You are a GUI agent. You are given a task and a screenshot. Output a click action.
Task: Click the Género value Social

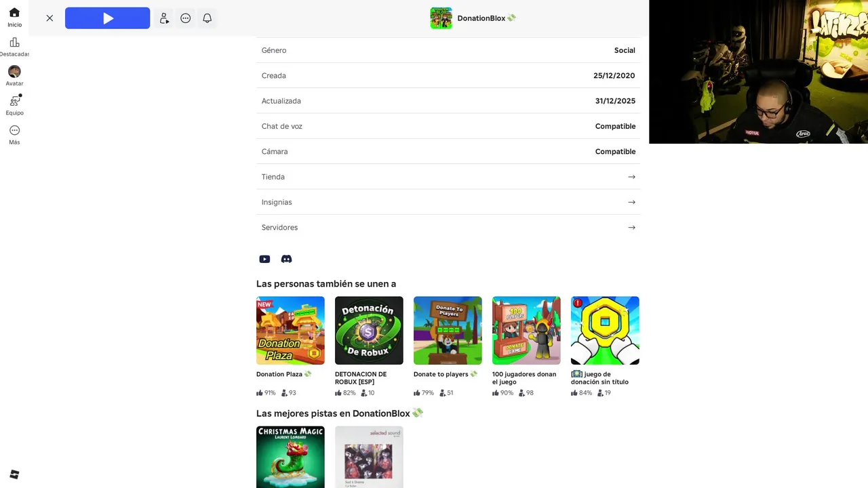(x=625, y=50)
